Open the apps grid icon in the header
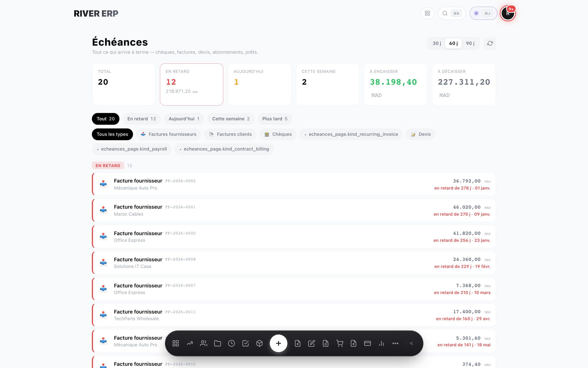The image size is (588, 368). (427, 13)
